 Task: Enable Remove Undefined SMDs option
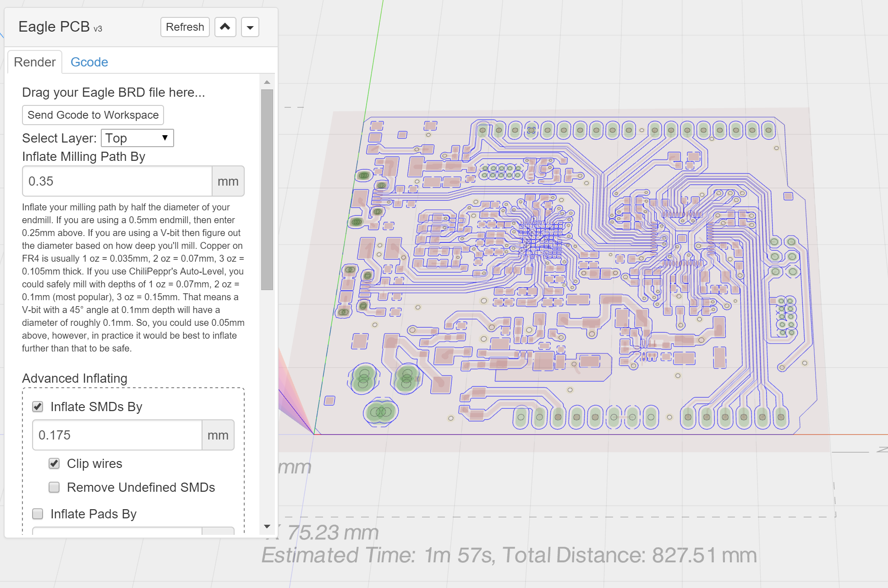pyautogui.click(x=54, y=487)
